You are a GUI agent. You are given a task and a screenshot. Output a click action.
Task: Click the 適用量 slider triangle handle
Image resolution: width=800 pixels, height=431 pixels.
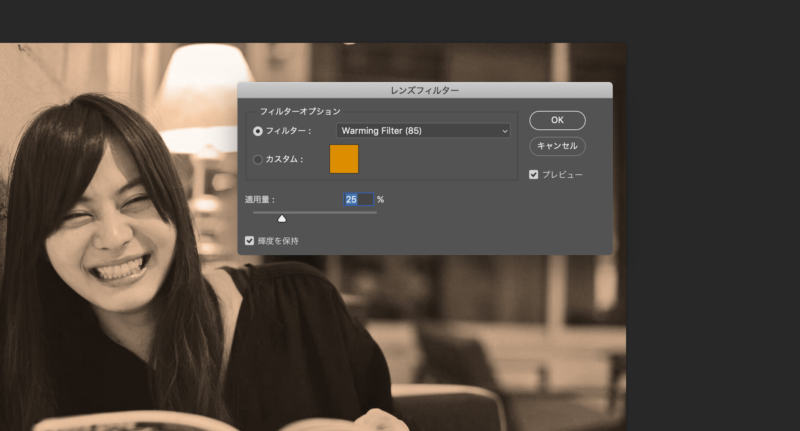click(x=282, y=217)
